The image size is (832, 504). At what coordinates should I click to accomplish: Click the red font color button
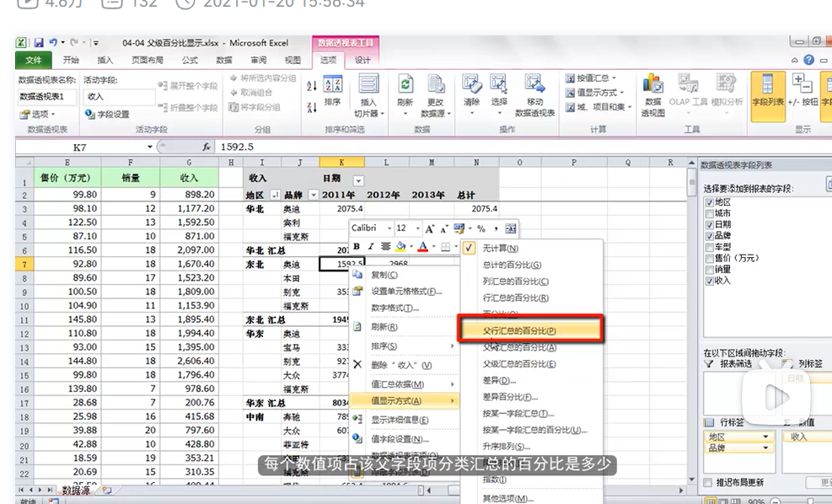(x=423, y=246)
